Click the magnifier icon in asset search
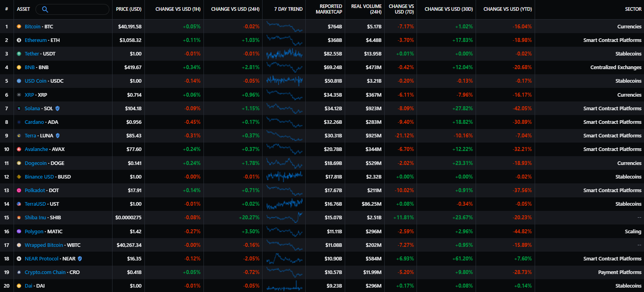This screenshot has width=644, height=292. pyautogui.click(x=45, y=9)
